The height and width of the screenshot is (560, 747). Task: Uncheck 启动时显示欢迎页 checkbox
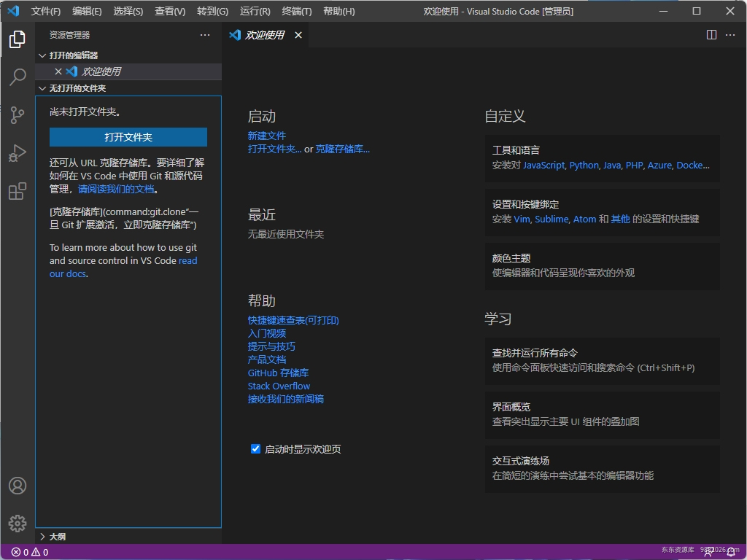(255, 448)
